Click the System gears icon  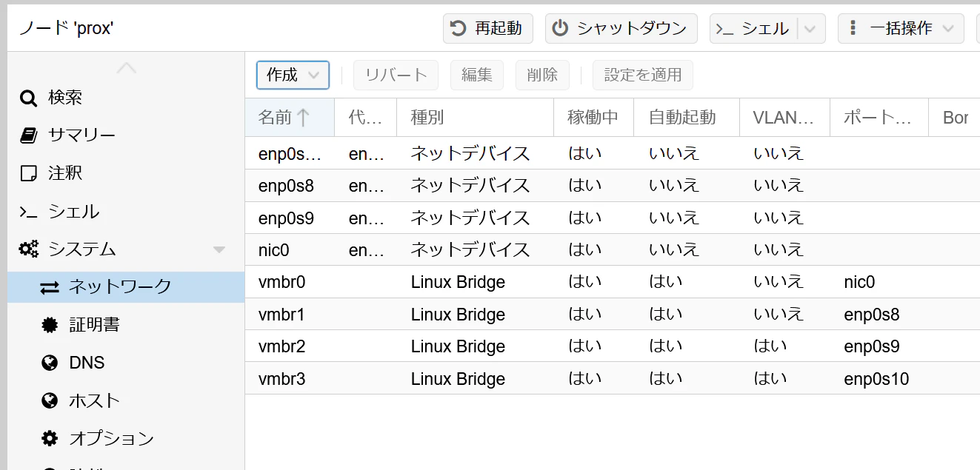29,249
